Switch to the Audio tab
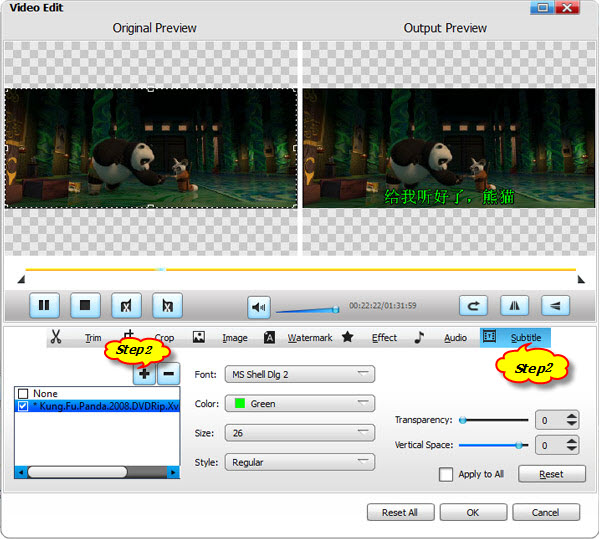The height and width of the screenshot is (539, 600). pos(455,338)
